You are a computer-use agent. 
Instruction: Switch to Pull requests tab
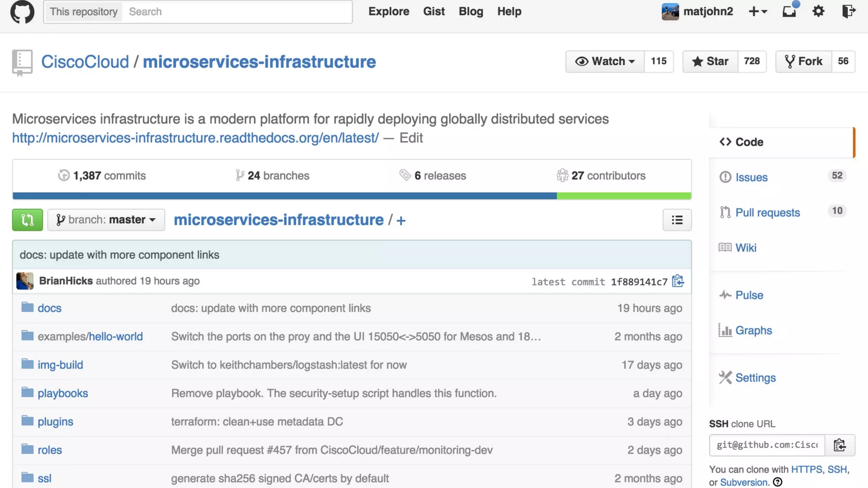click(x=767, y=213)
